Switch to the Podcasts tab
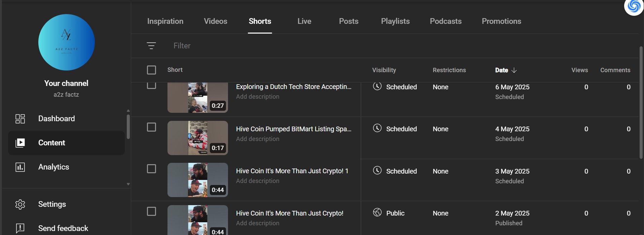Viewport: 644px width, 235px height. (x=446, y=21)
